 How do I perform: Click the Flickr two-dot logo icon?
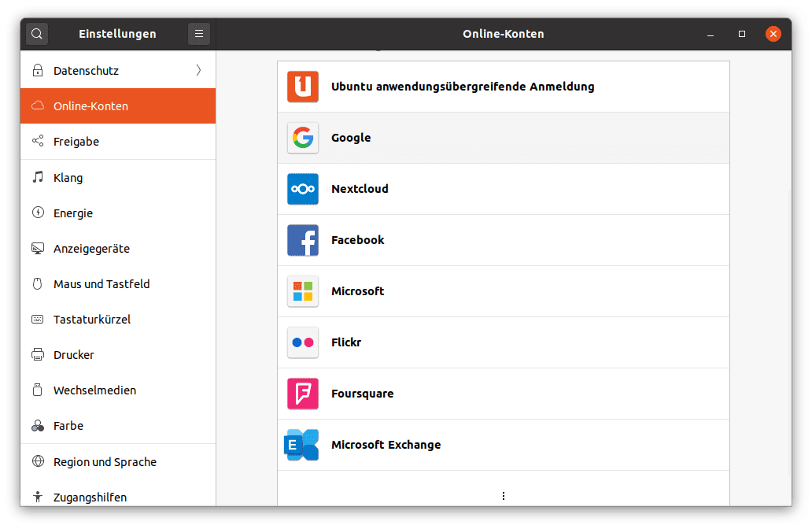point(303,342)
